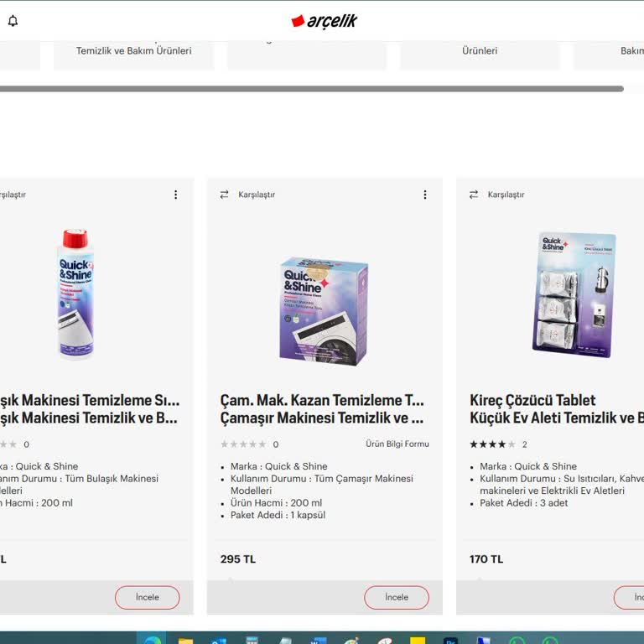Click four-star rating on Kireç Çözücü card

pyautogui.click(x=492, y=444)
